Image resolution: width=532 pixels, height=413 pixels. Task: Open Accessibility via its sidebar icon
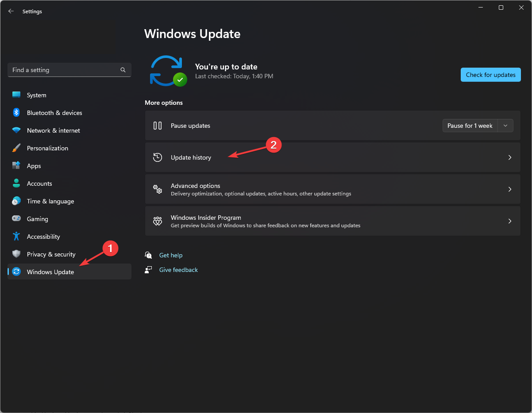pos(16,236)
